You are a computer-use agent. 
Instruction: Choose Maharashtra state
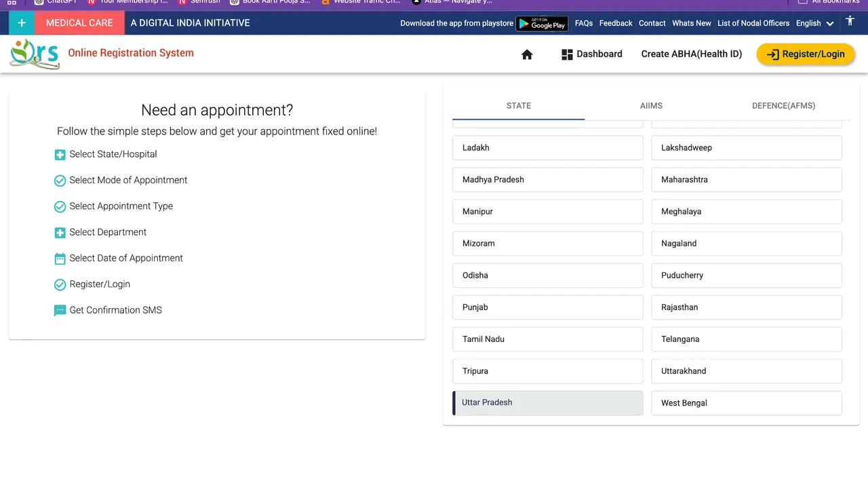coord(747,180)
